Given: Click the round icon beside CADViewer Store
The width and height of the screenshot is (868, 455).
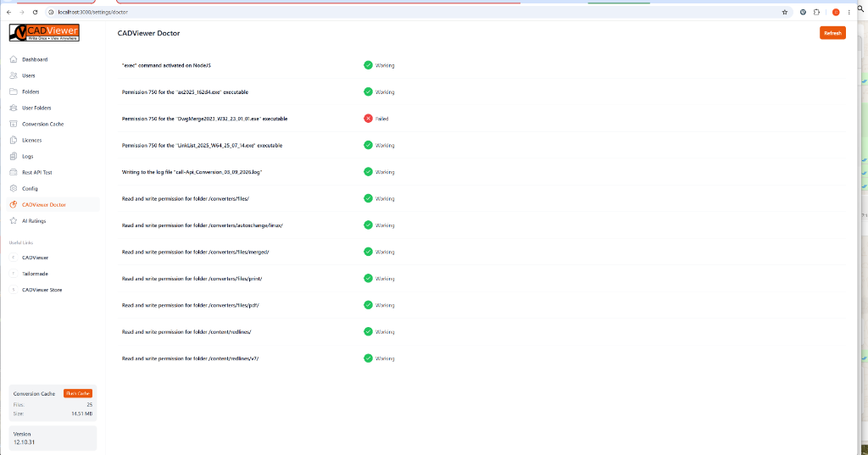Looking at the screenshot, I should (x=14, y=290).
